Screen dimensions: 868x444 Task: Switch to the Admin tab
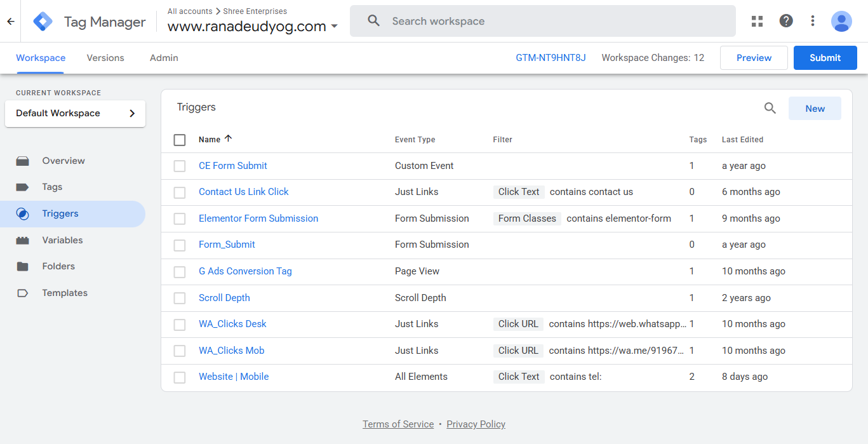164,58
